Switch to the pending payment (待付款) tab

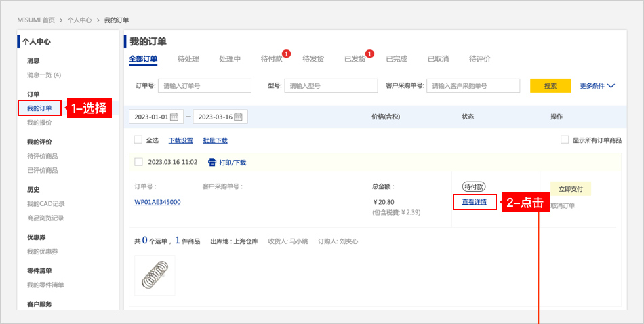pyautogui.click(x=272, y=59)
